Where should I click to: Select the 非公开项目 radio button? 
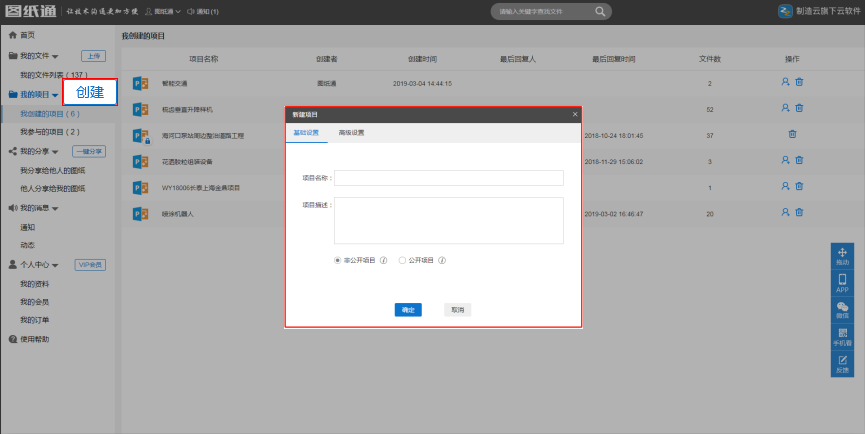(x=338, y=260)
